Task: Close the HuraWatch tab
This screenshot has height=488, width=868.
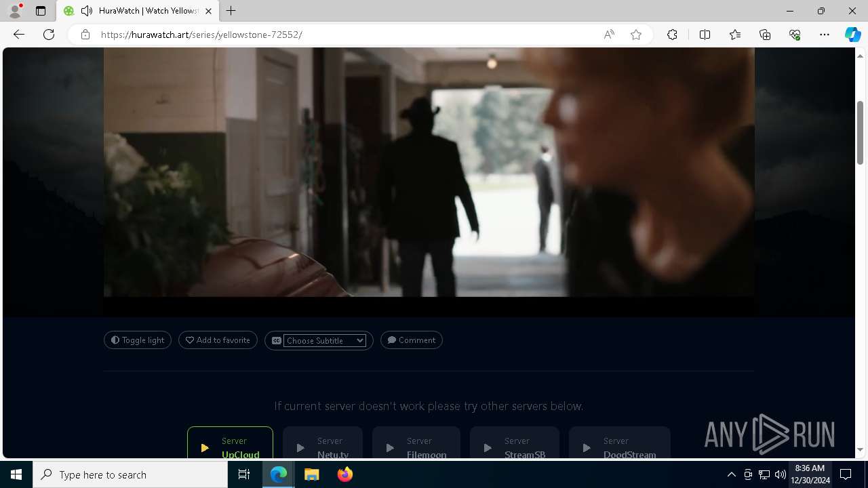Action: tap(208, 11)
